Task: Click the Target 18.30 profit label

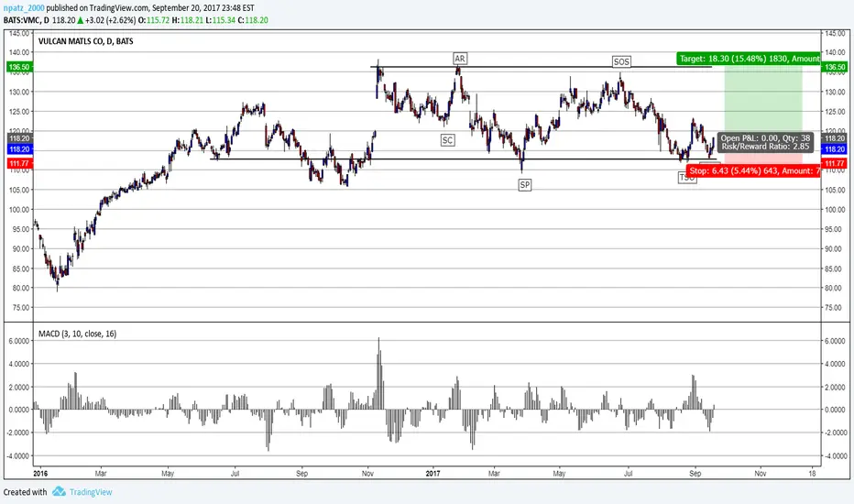Action: click(x=749, y=59)
